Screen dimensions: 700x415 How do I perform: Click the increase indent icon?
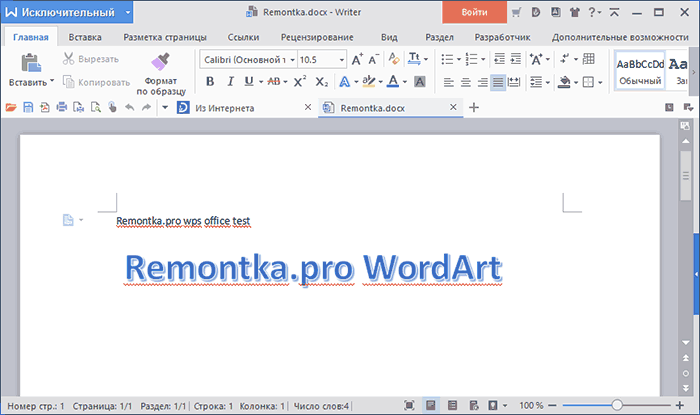click(x=516, y=59)
